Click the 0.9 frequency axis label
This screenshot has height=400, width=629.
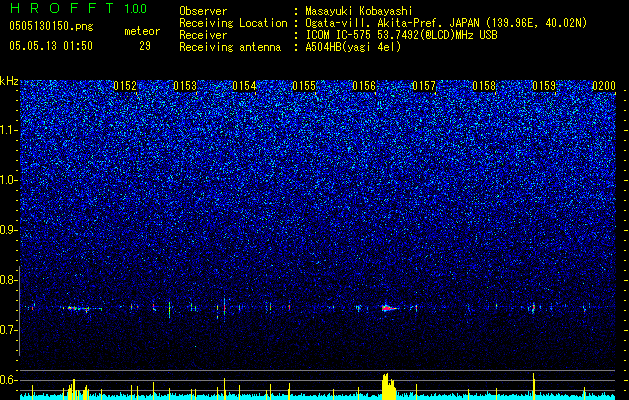click(9, 230)
